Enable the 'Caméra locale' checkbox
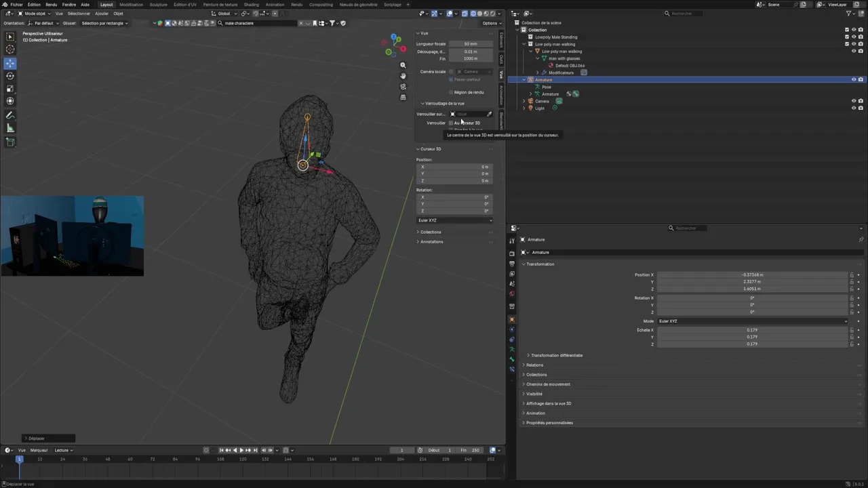The height and width of the screenshot is (488, 868). (451, 72)
